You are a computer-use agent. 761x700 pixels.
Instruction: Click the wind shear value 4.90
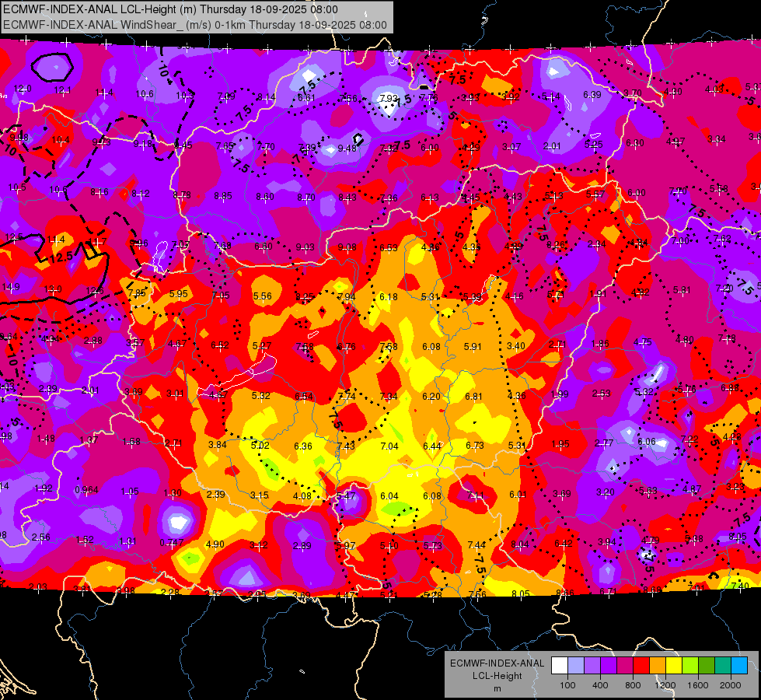(215, 544)
